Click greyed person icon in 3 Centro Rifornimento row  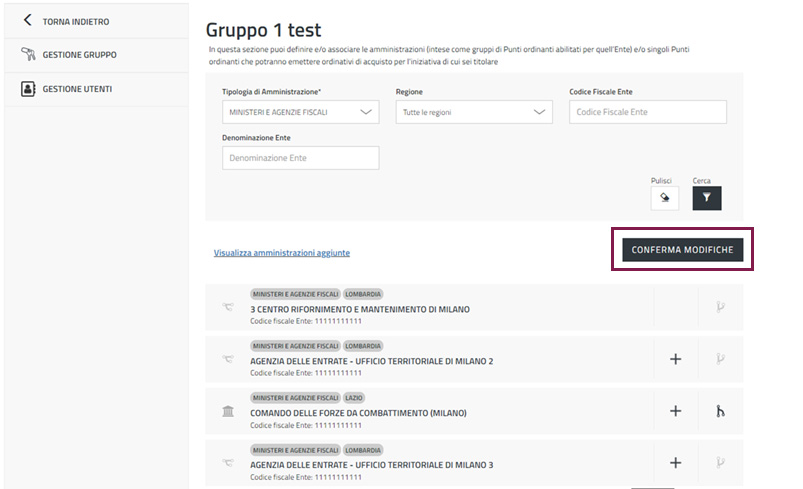click(x=720, y=307)
